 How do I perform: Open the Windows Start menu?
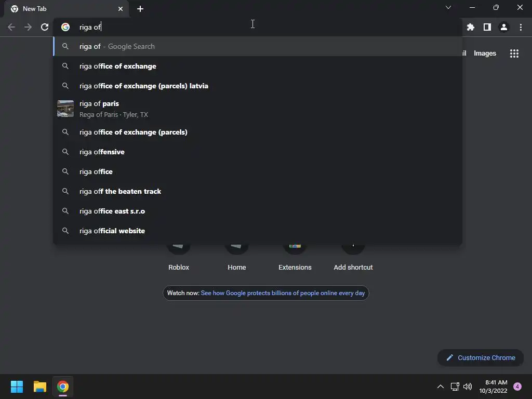click(x=17, y=387)
